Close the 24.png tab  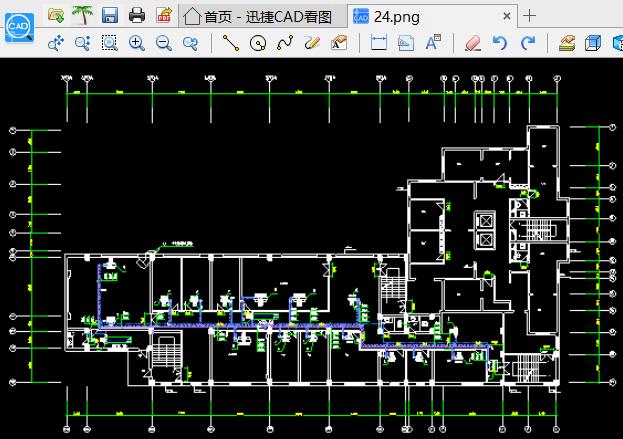(x=507, y=16)
